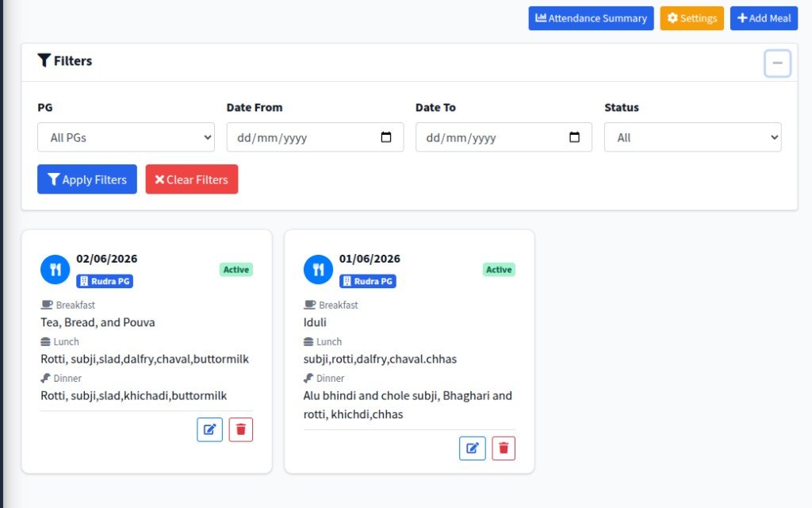Image resolution: width=812 pixels, height=508 pixels.
Task: Open the PG dropdown showing All PGs
Action: [126, 137]
